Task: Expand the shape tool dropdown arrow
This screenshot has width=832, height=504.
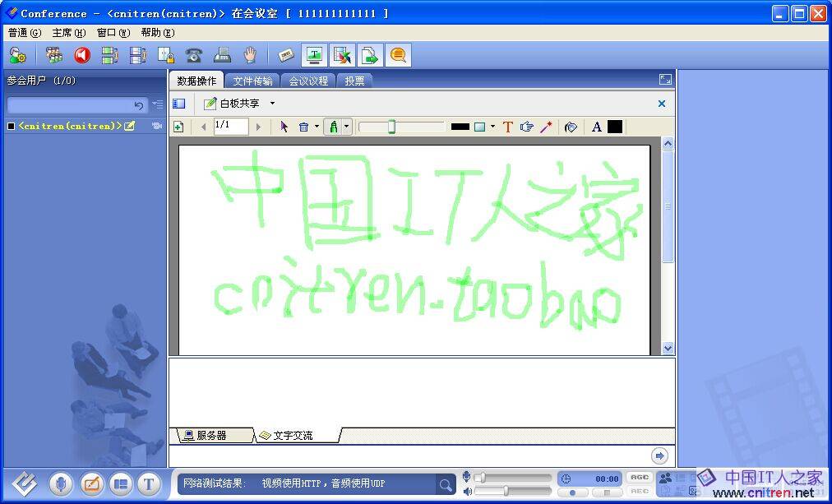Action: [x=493, y=127]
